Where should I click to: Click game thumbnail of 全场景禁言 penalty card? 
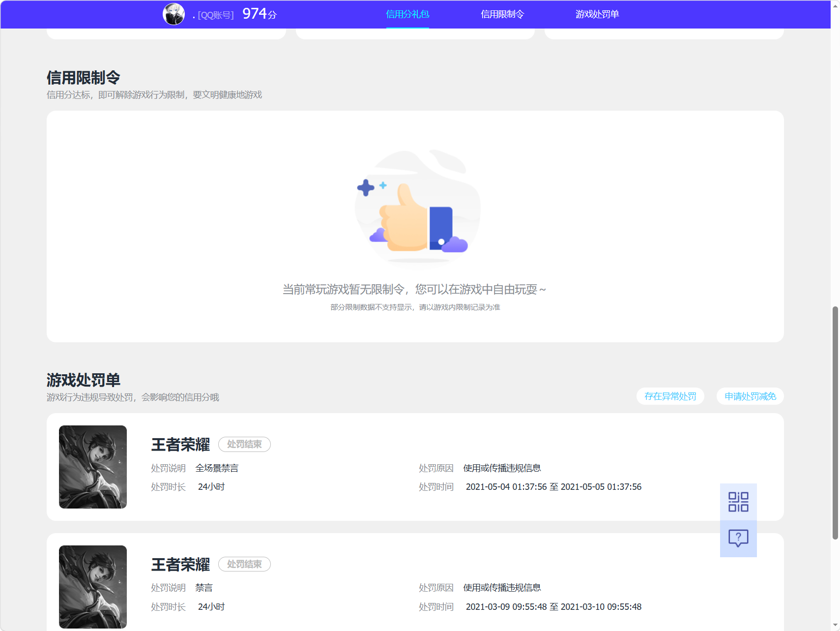click(x=93, y=467)
